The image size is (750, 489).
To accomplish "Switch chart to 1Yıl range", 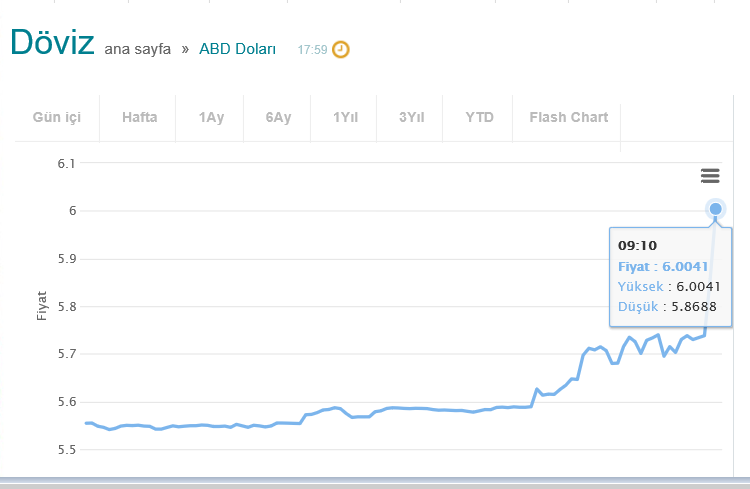I will 345,117.
